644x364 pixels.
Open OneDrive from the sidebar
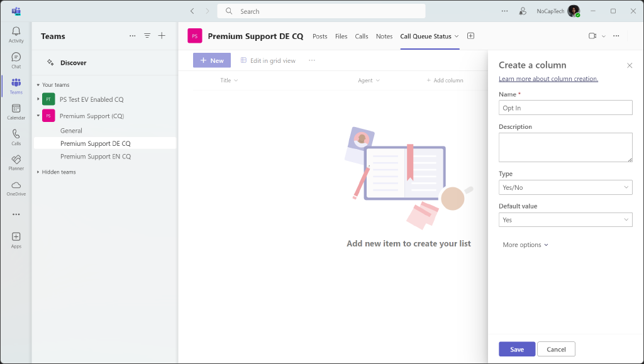[x=16, y=187]
